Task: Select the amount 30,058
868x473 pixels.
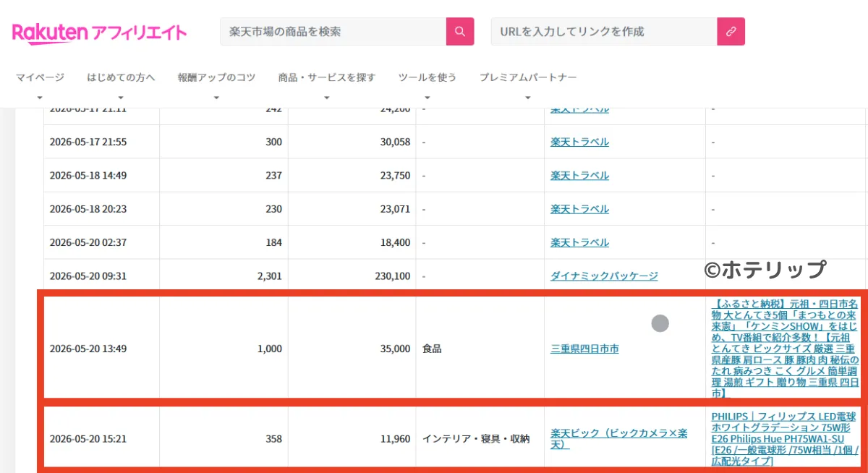Action: [395, 142]
